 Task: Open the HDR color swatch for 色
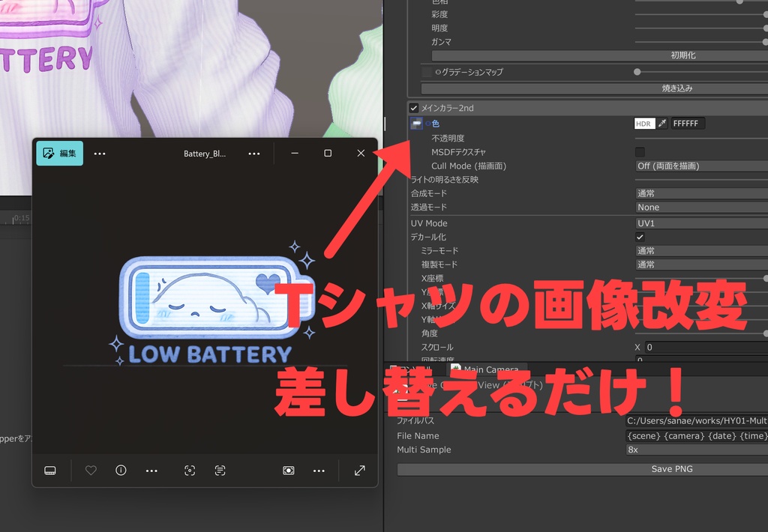click(x=644, y=124)
